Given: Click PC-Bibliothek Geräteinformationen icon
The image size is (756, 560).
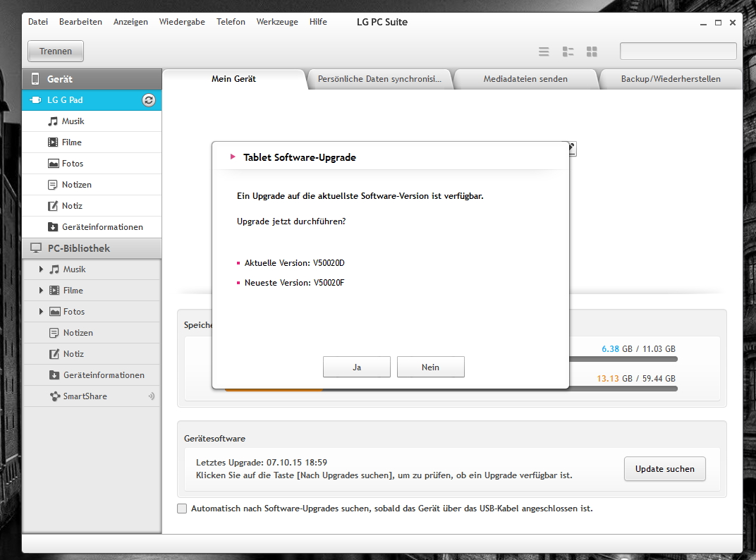Looking at the screenshot, I should pos(54,375).
